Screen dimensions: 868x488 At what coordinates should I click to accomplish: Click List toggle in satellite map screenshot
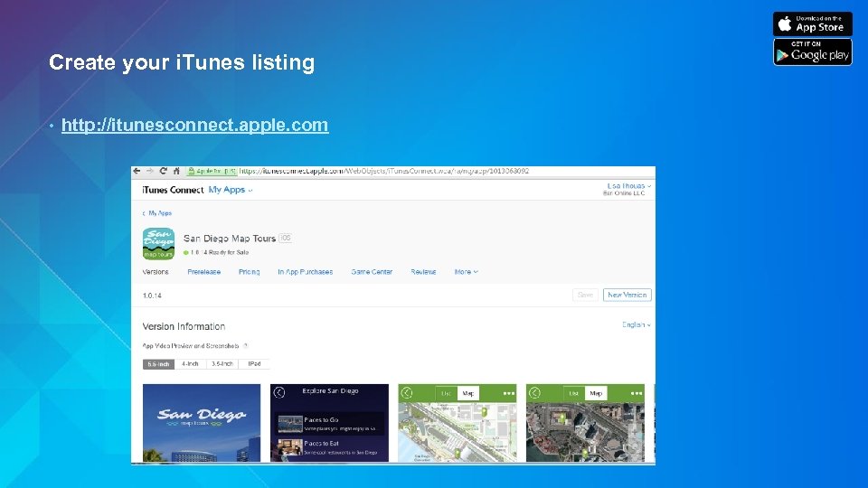tap(574, 393)
